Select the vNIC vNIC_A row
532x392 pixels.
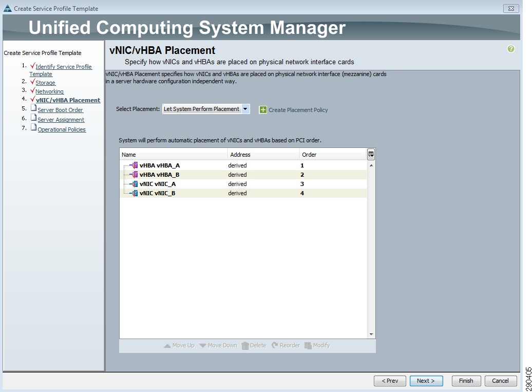(x=243, y=184)
